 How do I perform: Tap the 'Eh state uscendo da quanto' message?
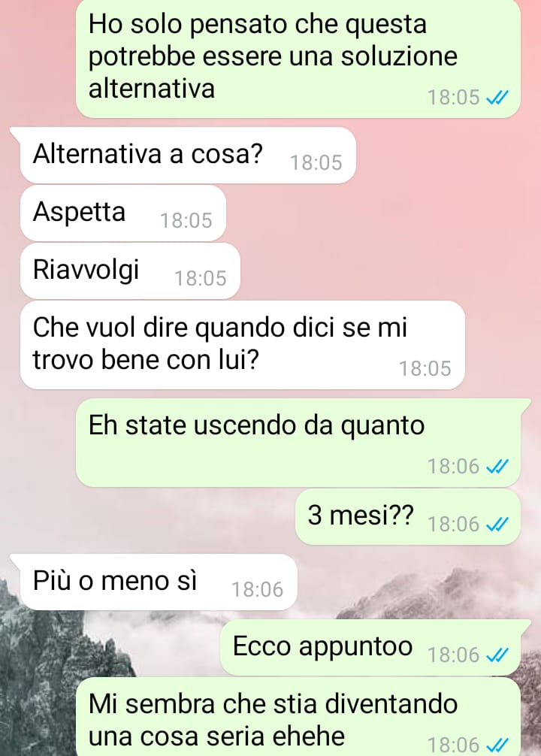pyautogui.click(x=298, y=443)
